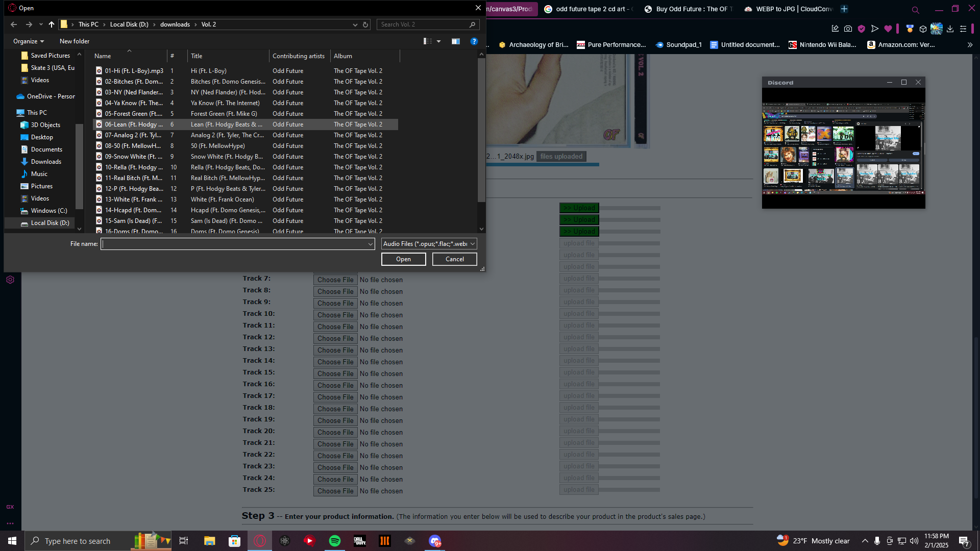Click Choose File for Track 12
Screen dimensions: 980x551
335,338
